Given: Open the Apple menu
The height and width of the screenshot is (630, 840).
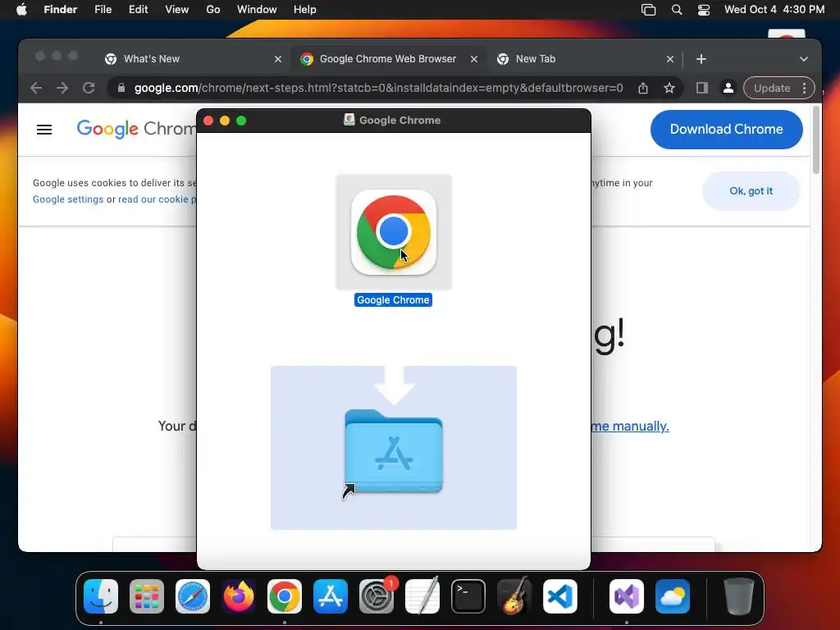Looking at the screenshot, I should click(21, 10).
